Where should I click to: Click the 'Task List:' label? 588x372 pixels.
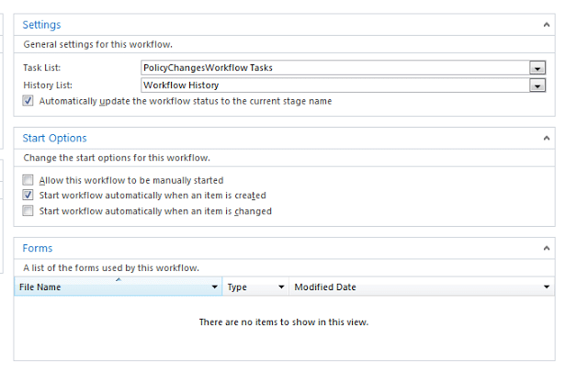pyautogui.click(x=41, y=68)
